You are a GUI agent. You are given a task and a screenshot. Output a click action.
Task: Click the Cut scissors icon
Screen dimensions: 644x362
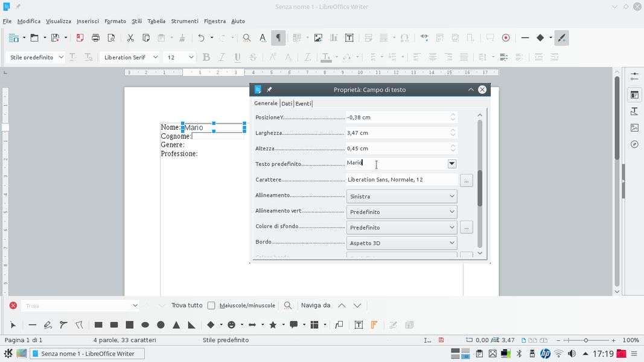(x=130, y=37)
